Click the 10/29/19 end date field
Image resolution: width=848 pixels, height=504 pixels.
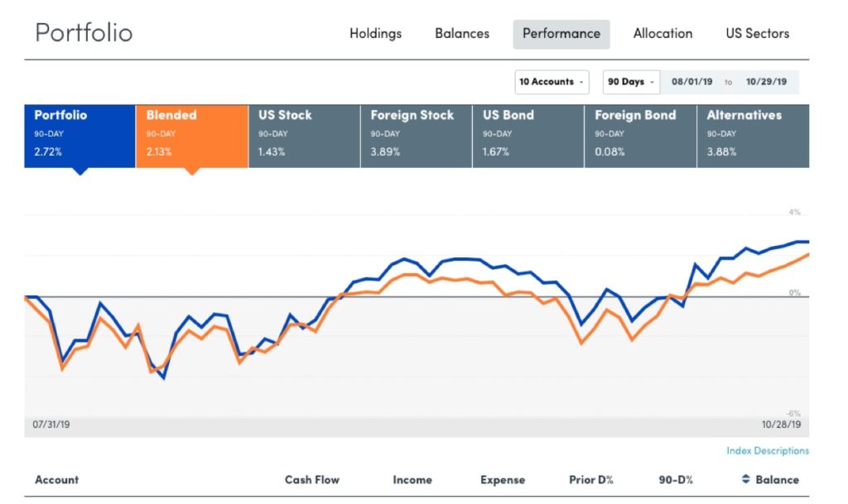[x=766, y=82]
